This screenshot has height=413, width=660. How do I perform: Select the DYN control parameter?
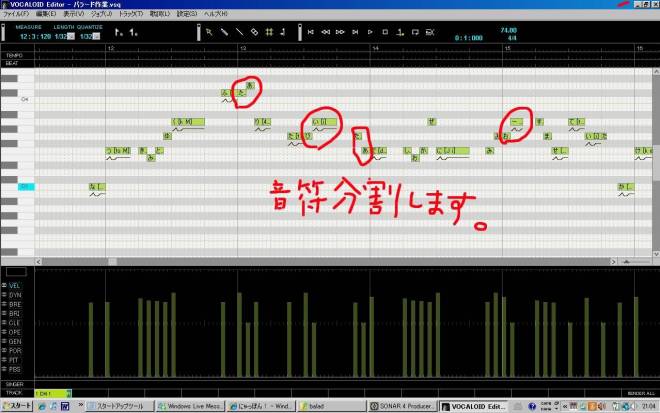(x=15, y=295)
